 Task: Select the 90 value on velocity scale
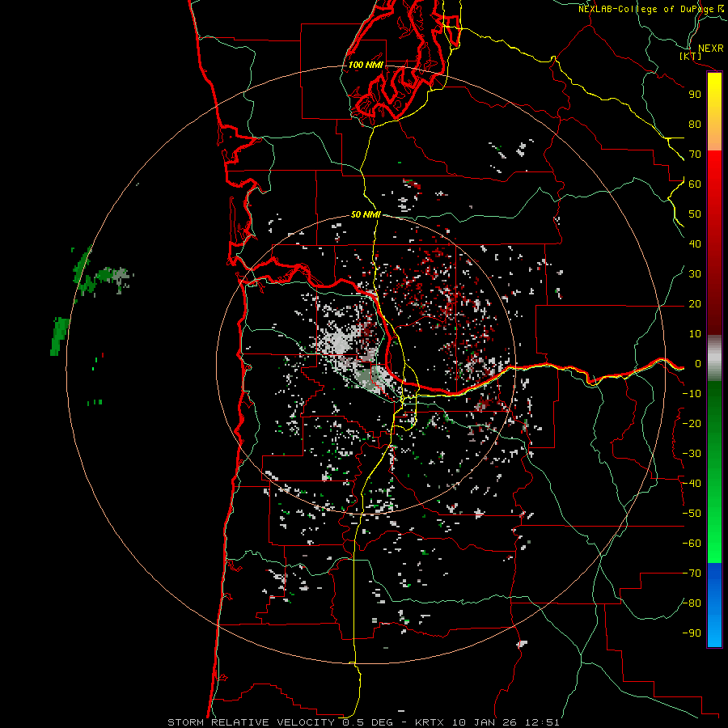pyautogui.click(x=695, y=95)
